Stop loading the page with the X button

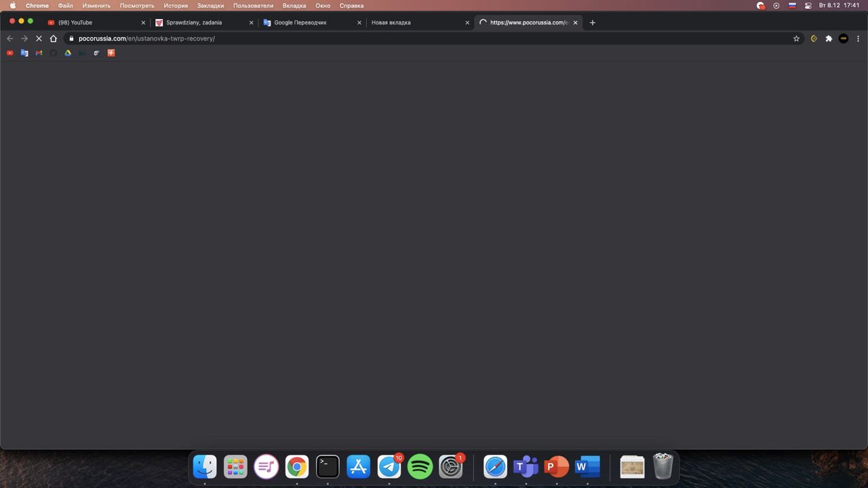coord(39,39)
